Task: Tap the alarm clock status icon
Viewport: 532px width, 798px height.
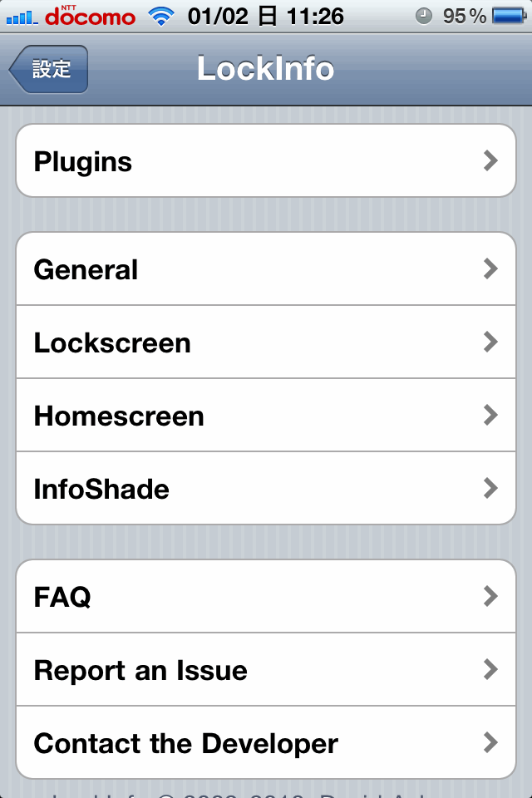Action: [424, 17]
